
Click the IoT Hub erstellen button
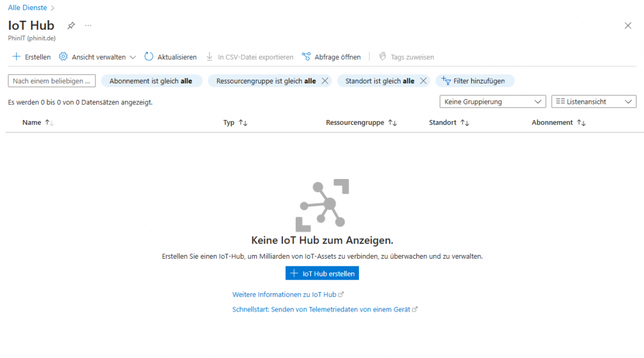pos(322,273)
